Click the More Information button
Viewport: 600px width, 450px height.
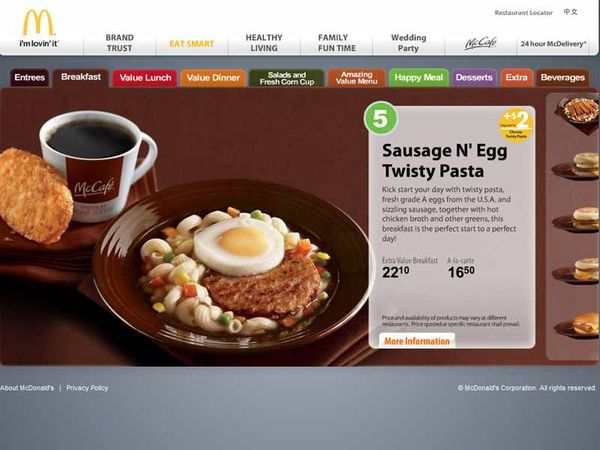coord(417,341)
